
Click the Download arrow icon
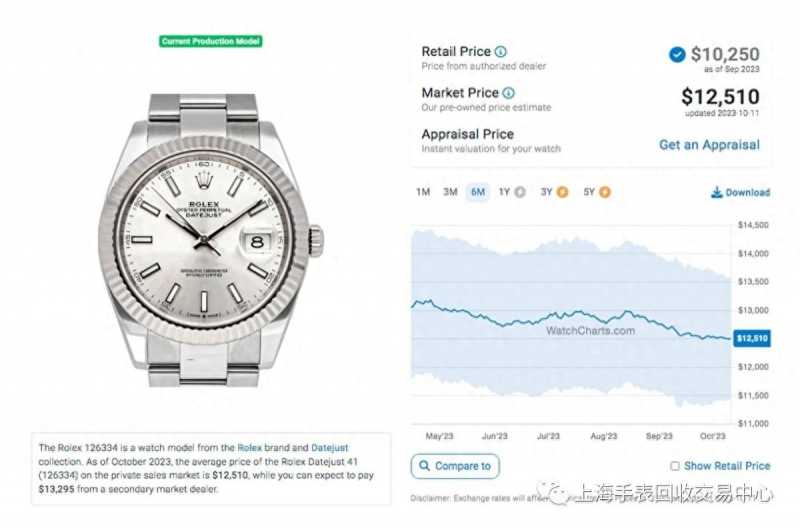click(716, 192)
